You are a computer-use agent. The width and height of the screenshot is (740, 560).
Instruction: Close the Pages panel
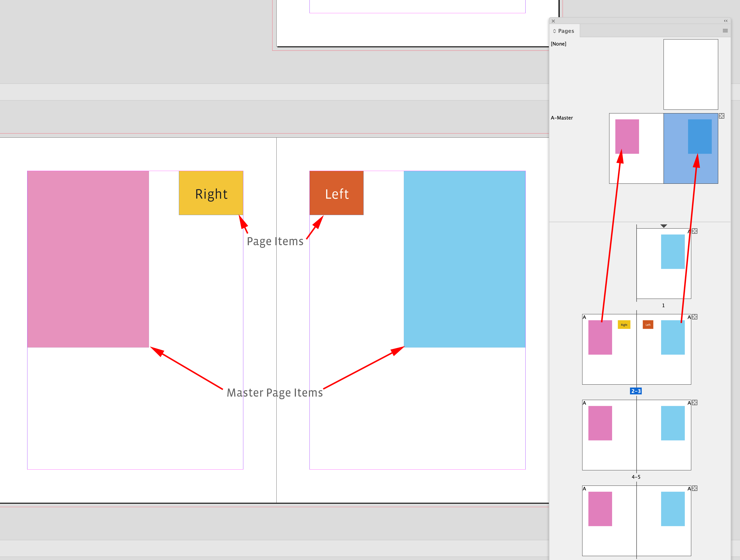pos(554,21)
